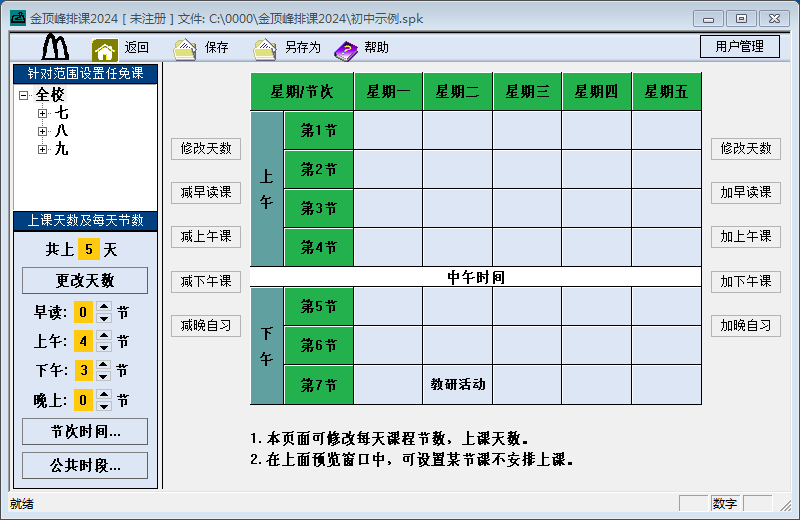Viewport: 800px width, 520px height.
Task: Select the 九 tree item
Action: pos(61,148)
